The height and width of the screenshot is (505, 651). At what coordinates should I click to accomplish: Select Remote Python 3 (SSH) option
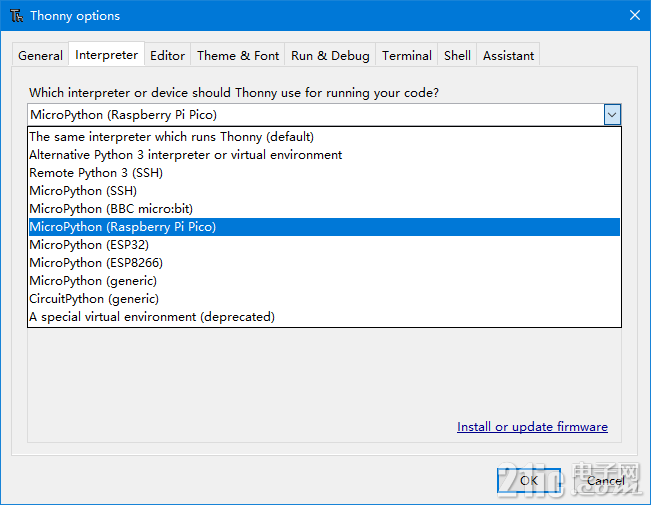pos(324,173)
